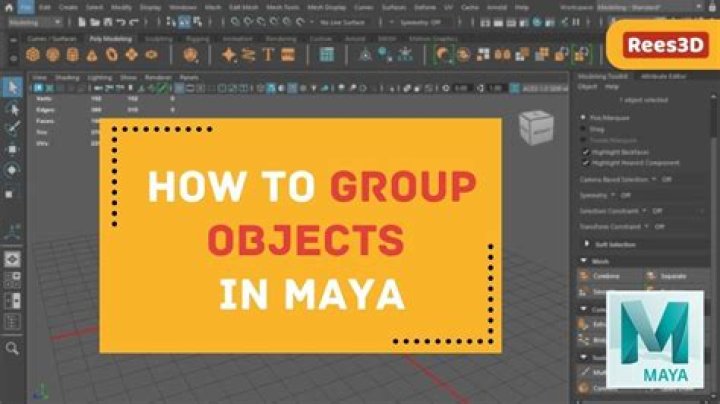The height and width of the screenshot is (404, 720).
Task: Open the Object menu in Modeling Toolkit
Action: click(587, 86)
